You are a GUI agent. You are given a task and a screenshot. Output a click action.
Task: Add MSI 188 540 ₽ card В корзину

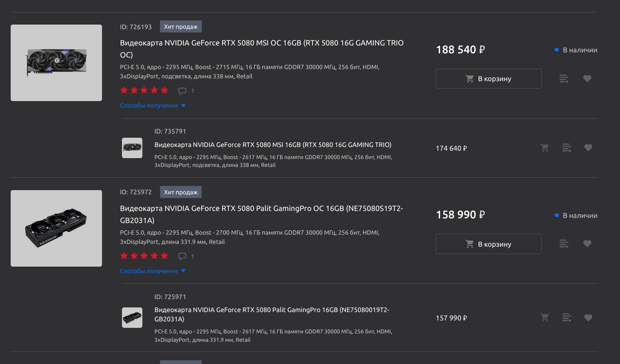pos(489,79)
